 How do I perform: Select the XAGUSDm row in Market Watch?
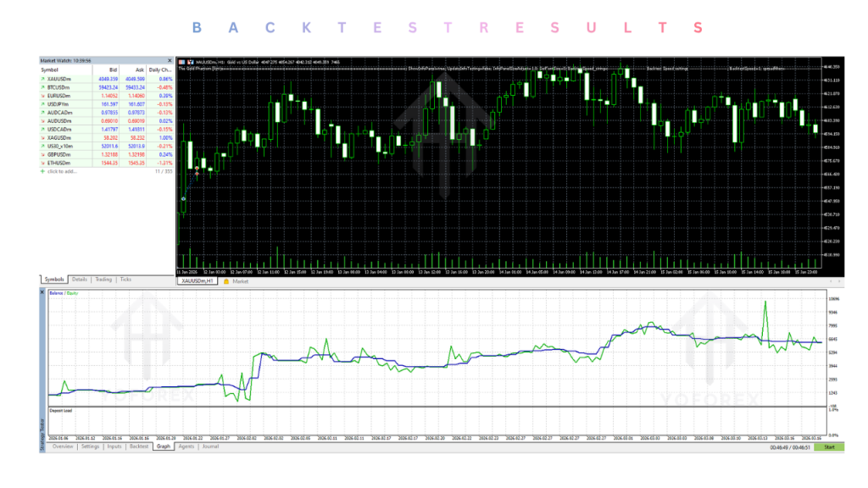click(106, 138)
